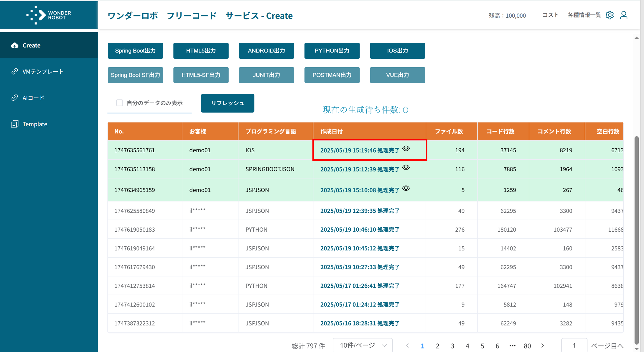The height and width of the screenshot is (352, 644).
Task: Click the Template document icon
Action: tap(15, 124)
